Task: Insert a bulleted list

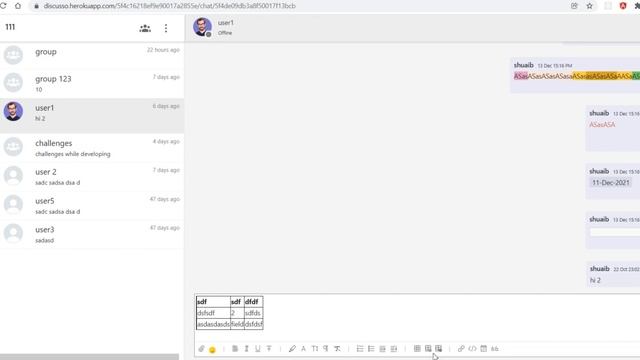Action: (x=371, y=349)
